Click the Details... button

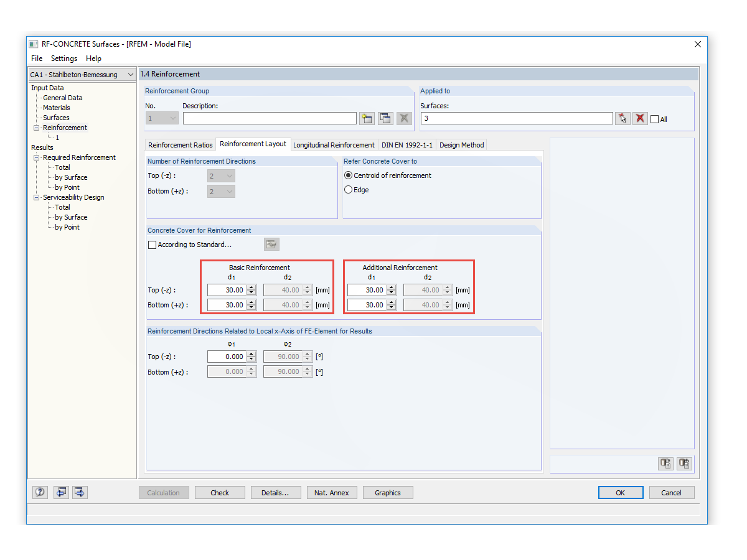click(275, 493)
